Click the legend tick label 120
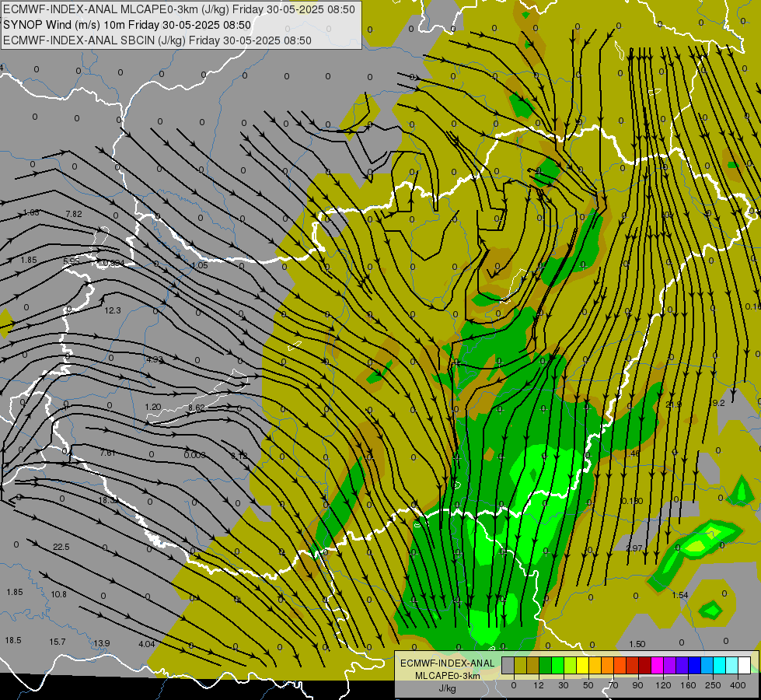Image resolution: width=761 pixels, height=700 pixels. 663,685
